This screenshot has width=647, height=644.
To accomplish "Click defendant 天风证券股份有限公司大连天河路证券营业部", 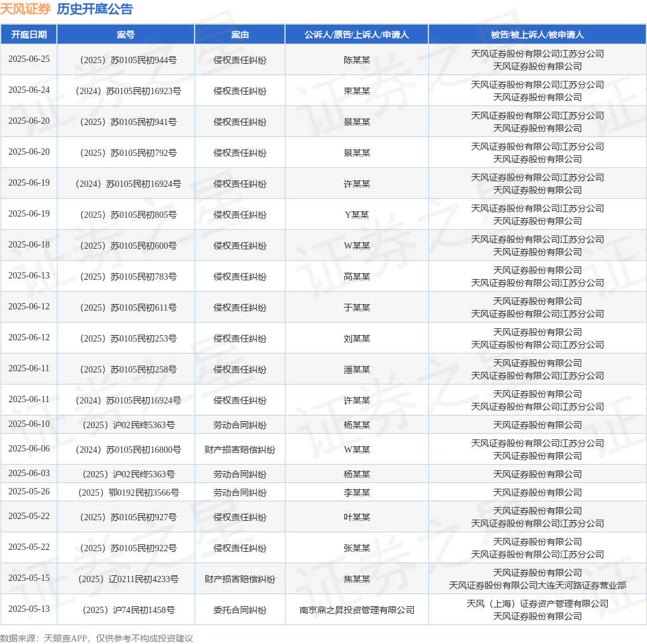I will point(537,585).
